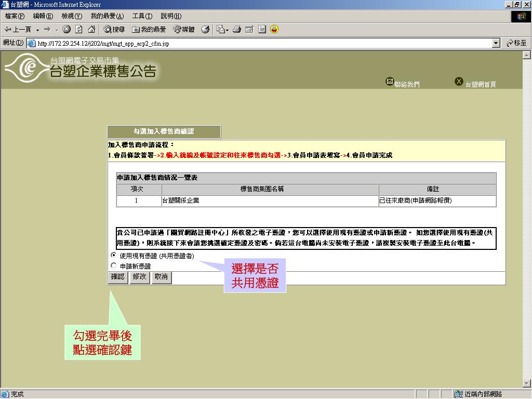Open the 檢視 menu
The width and height of the screenshot is (532, 399).
pyautogui.click(x=72, y=16)
